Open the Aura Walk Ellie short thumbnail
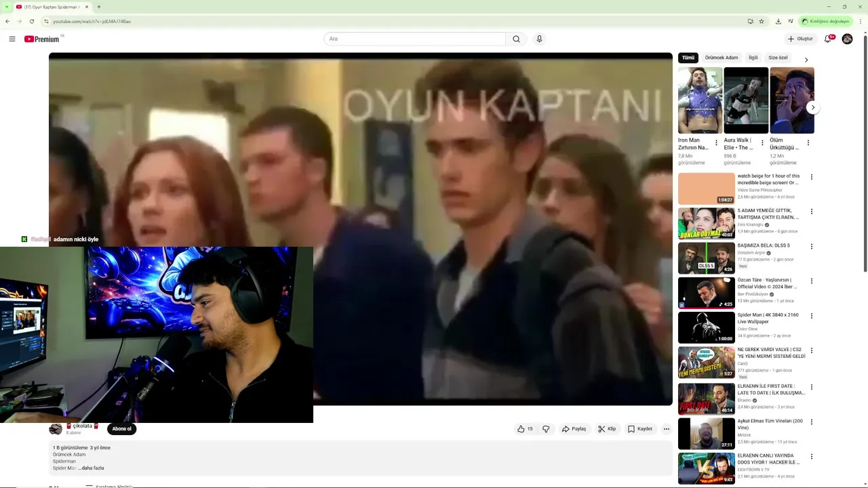This screenshot has height=488, width=868. (746, 100)
